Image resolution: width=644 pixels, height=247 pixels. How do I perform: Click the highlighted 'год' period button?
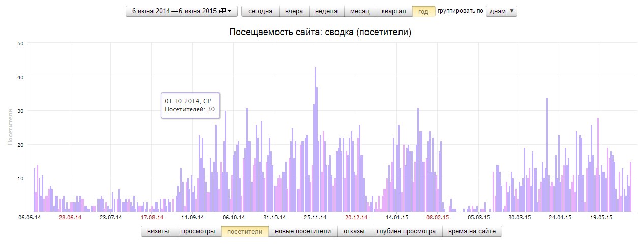tap(423, 11)
